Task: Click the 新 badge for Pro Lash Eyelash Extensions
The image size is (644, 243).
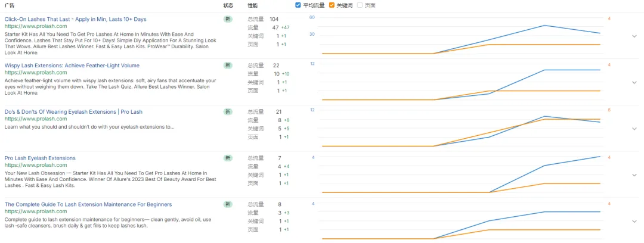Action: (228, 158)
